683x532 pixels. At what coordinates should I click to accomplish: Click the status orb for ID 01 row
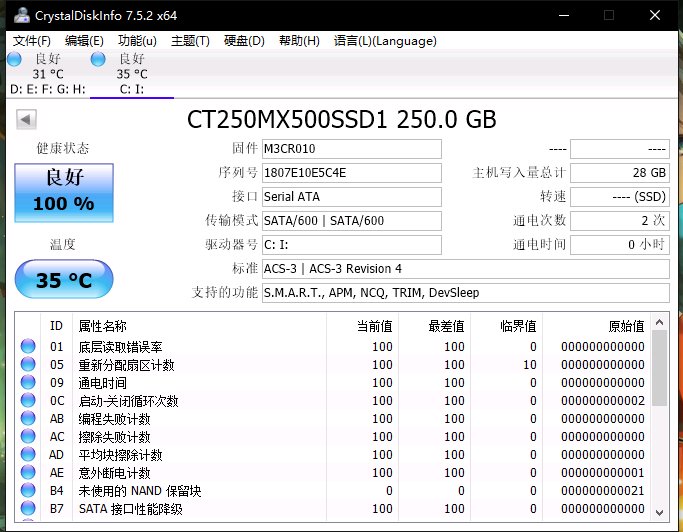click(x=28, y=346)
